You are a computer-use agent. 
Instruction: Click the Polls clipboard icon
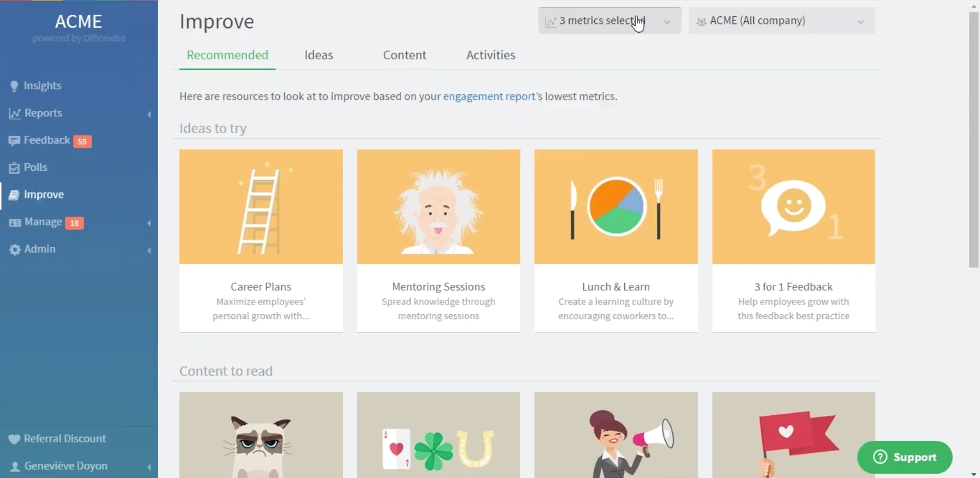pos(14,168)
